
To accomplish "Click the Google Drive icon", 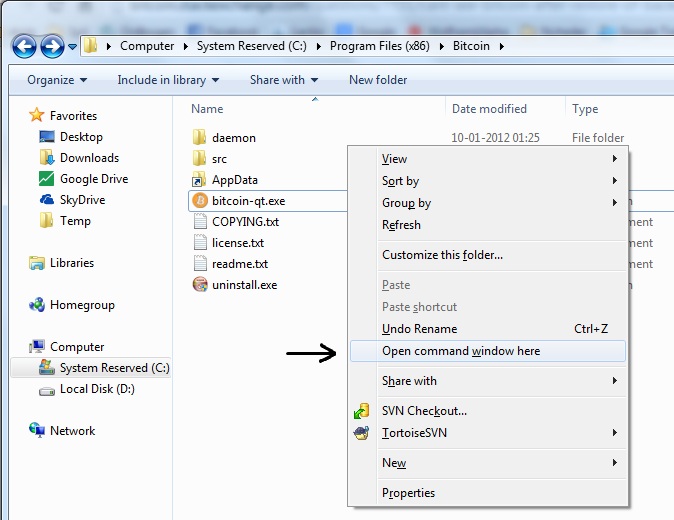I will (x=46, y=179).
